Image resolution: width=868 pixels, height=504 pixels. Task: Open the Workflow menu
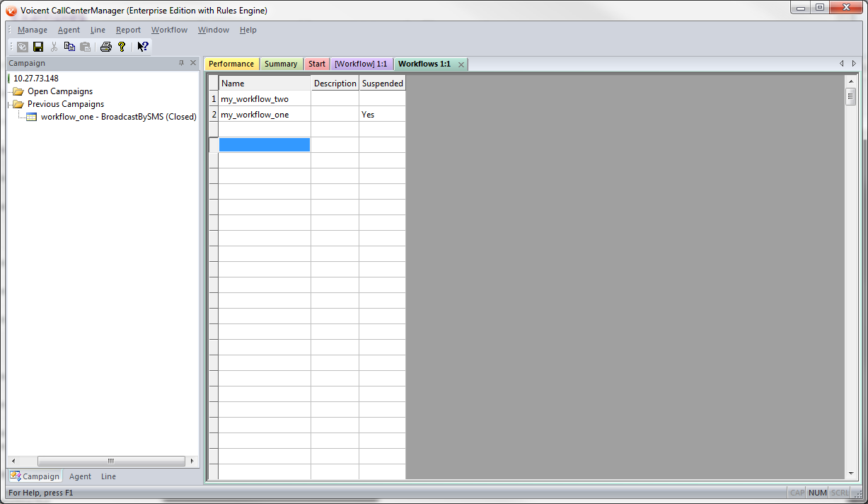click(x=169, y=30)
